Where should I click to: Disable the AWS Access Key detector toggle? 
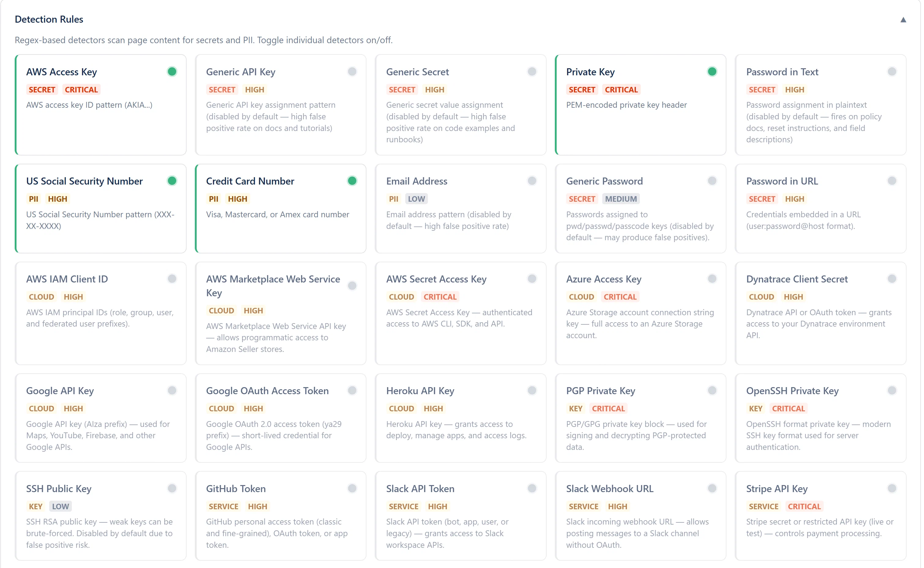(172, 71)
